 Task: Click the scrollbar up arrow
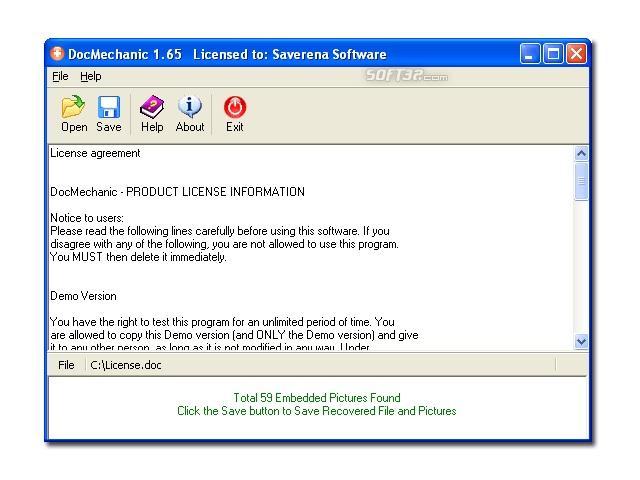coord(581,153)
